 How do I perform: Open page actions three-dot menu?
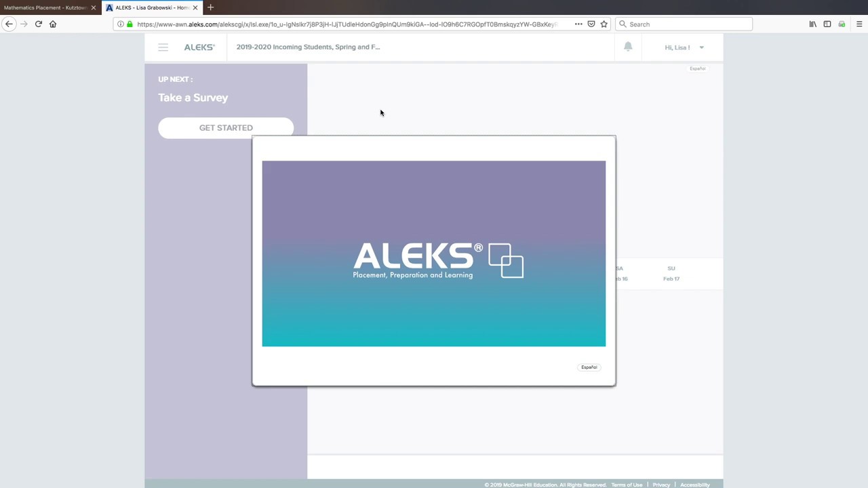[578, 24]
